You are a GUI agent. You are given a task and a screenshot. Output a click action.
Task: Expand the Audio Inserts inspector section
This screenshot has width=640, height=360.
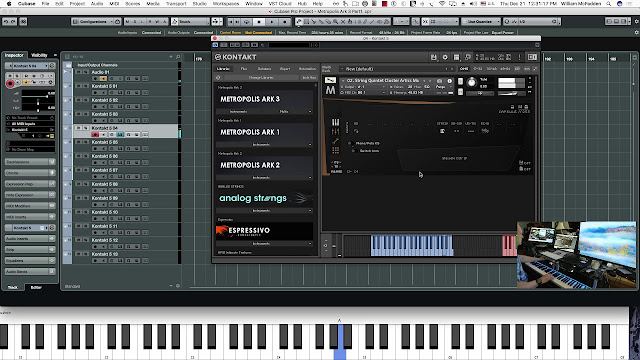[x=29, y=238]
